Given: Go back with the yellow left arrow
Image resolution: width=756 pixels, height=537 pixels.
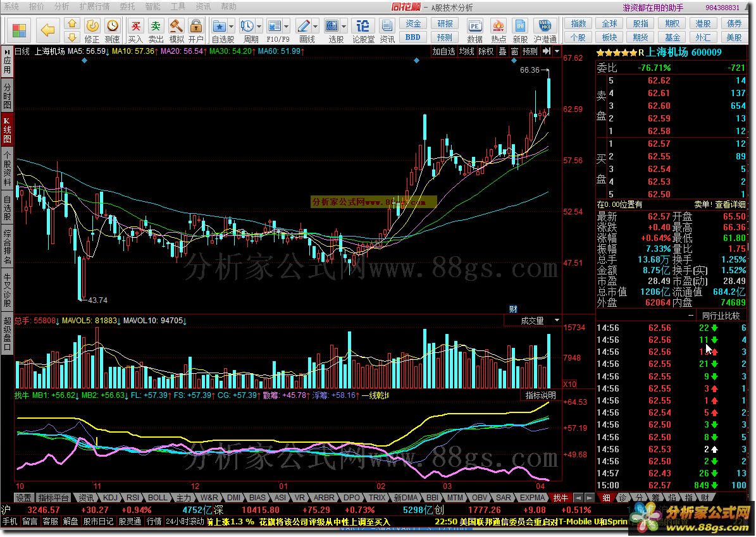Looking at the screenshot, I should coord(47,30).
